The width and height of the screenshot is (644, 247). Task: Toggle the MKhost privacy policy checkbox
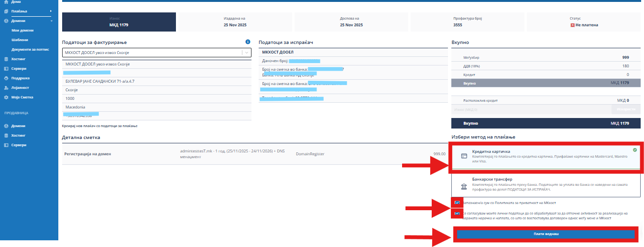pyautogui.click(x=458, y=203)
